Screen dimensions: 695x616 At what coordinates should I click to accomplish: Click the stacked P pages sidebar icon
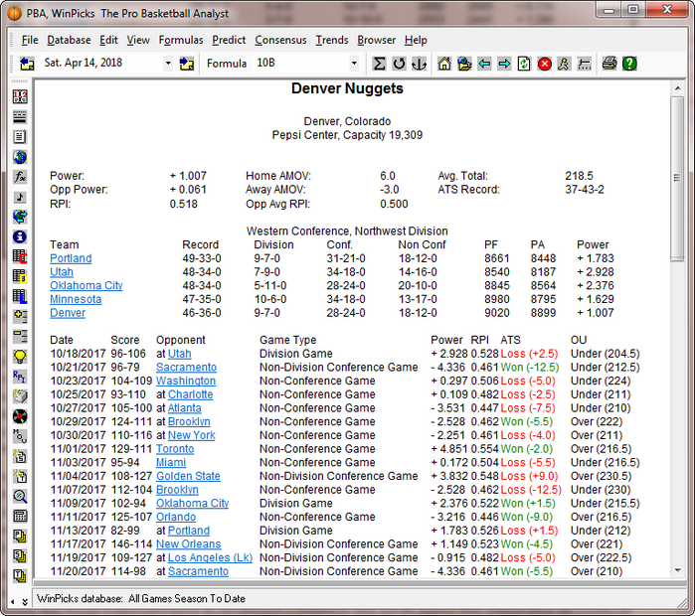pyautogui.click(x=20, y=536)
